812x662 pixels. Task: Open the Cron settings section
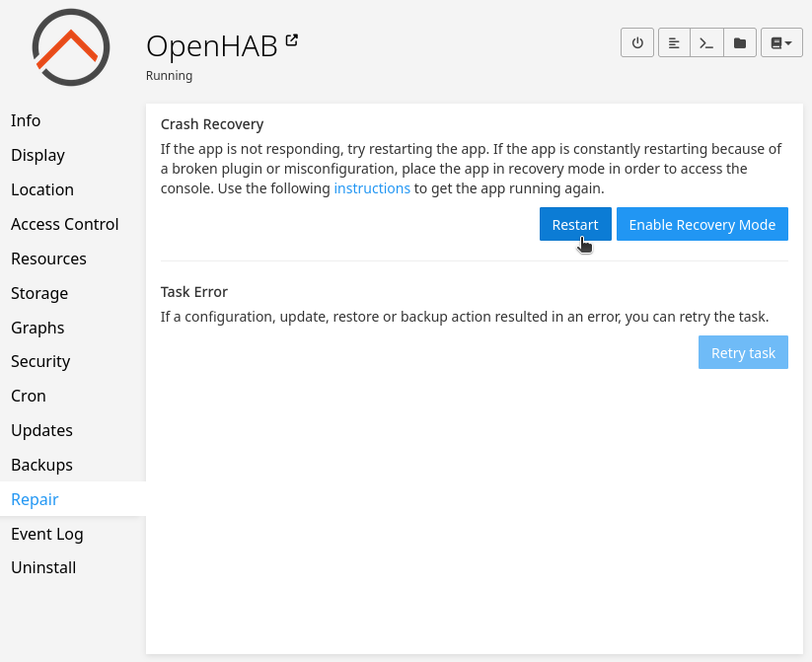[x=29, y=396]
